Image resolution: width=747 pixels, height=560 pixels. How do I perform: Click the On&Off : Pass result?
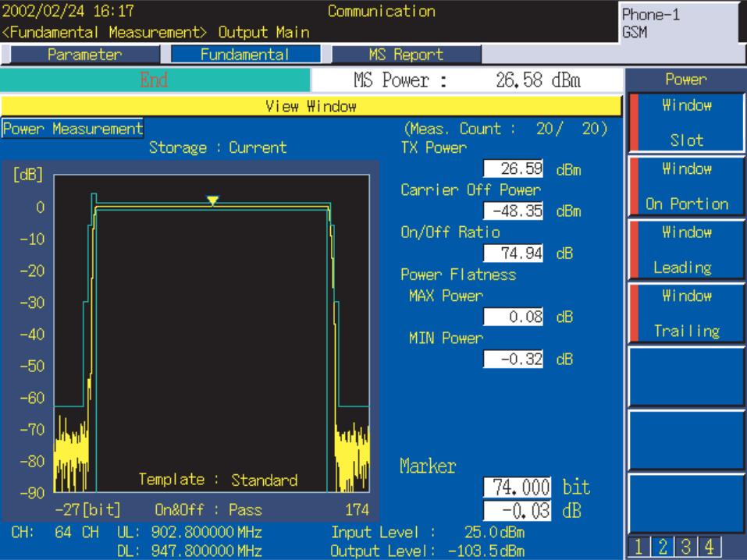tap(208, 510)
